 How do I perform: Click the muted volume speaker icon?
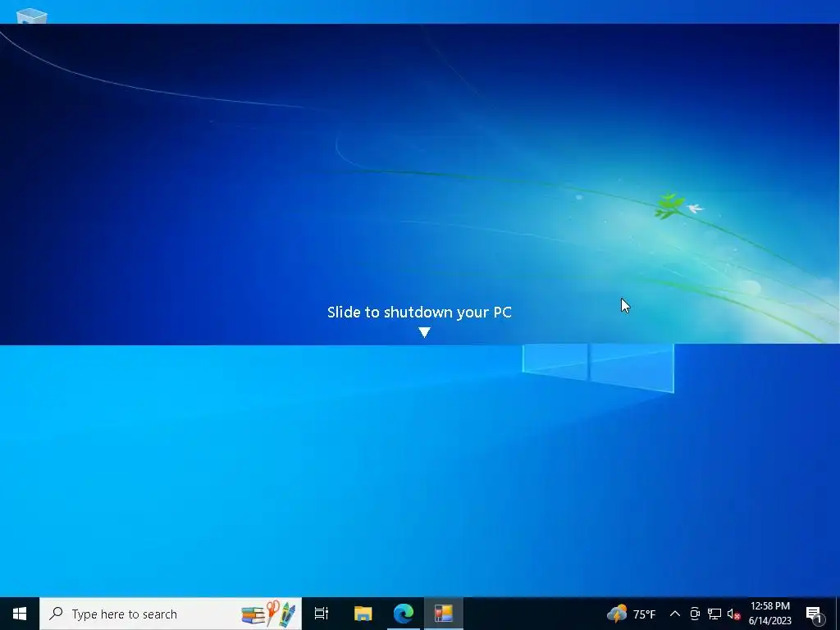coord(733,614)
